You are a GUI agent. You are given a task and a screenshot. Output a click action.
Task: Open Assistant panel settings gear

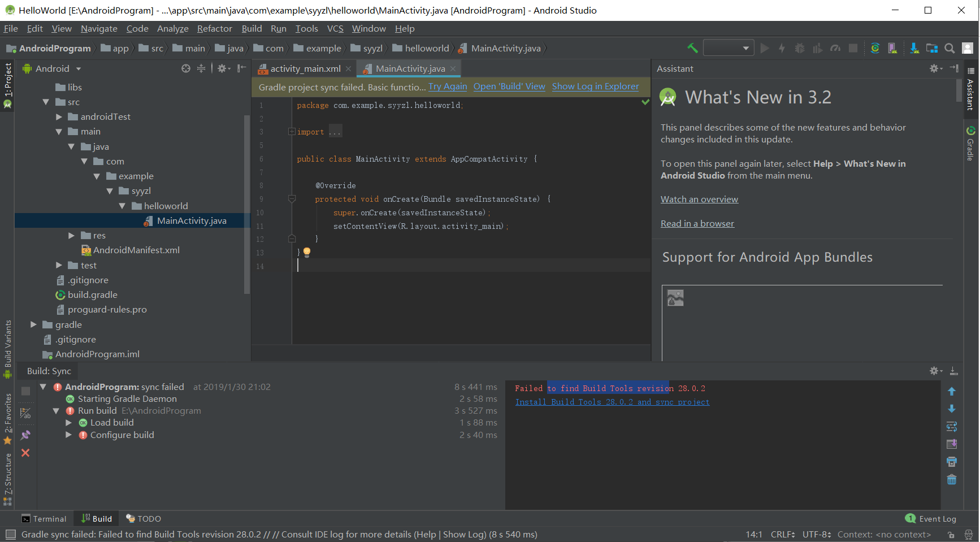point(936,68)
